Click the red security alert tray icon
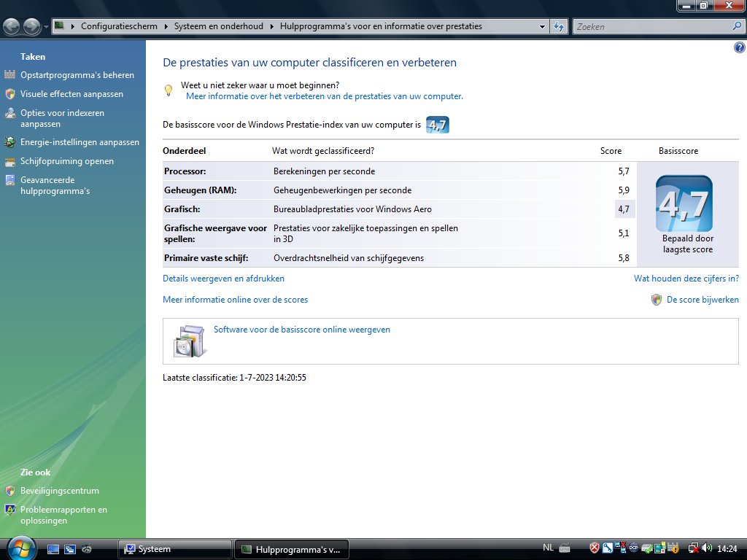This screenshot has height=560, width=747. (x=594, y=548)
